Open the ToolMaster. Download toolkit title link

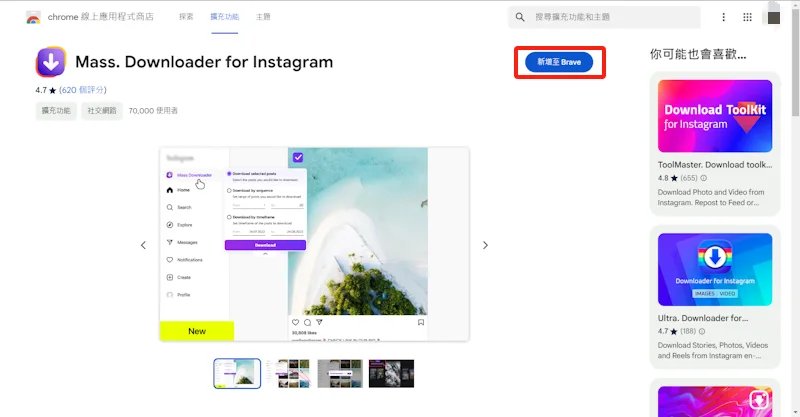click(x=715, y=165)
